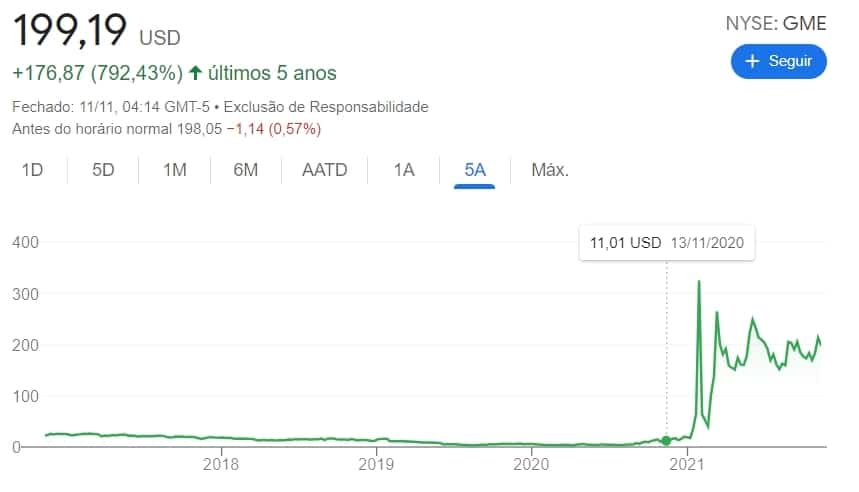The height and width of the screenshot is (492, 859).
Task: Click the green up arrow next to gain
Action: pyautogui.click(x=195, y=73)
